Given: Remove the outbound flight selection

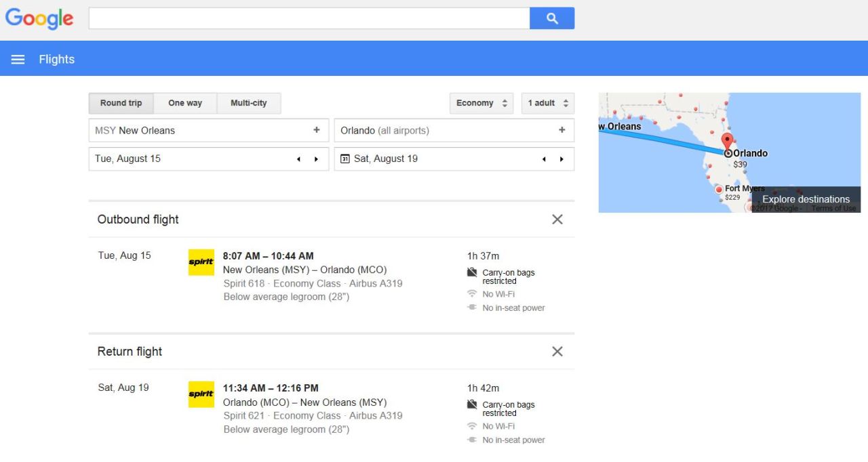Looking at the screenshot, I should pos(557,219).
